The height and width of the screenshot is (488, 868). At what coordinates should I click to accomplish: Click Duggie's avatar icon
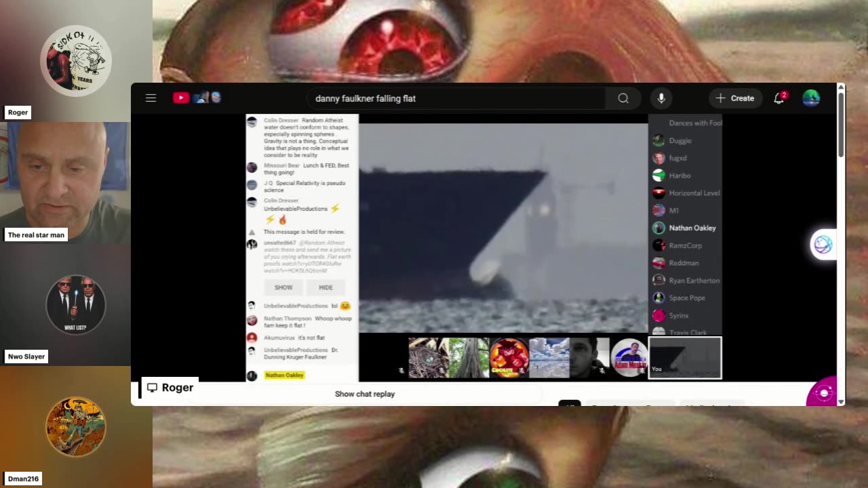(658, 140)
